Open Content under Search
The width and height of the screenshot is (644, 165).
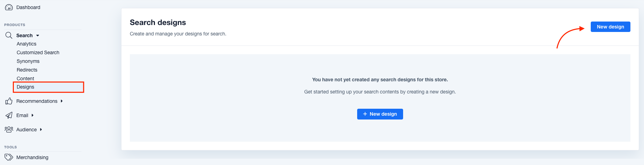25,79
